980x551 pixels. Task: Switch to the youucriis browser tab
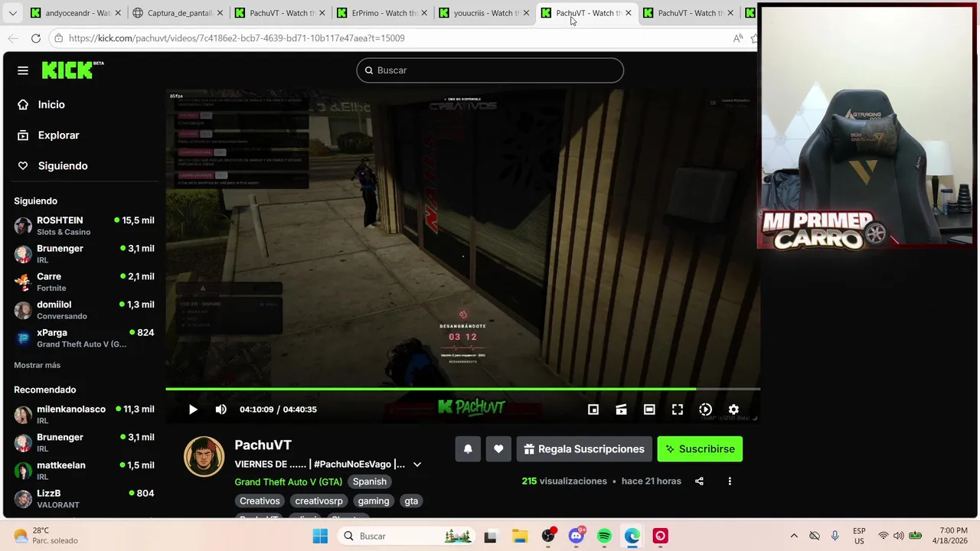coord(484,13)
